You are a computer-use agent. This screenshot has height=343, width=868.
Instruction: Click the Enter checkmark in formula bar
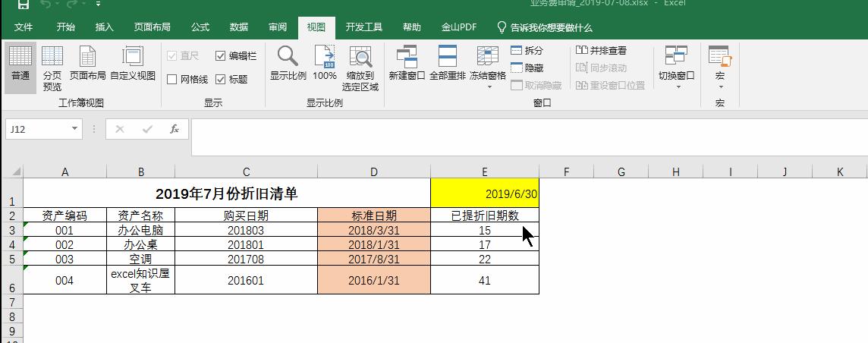pyautogui.click(x=147, y=129)
